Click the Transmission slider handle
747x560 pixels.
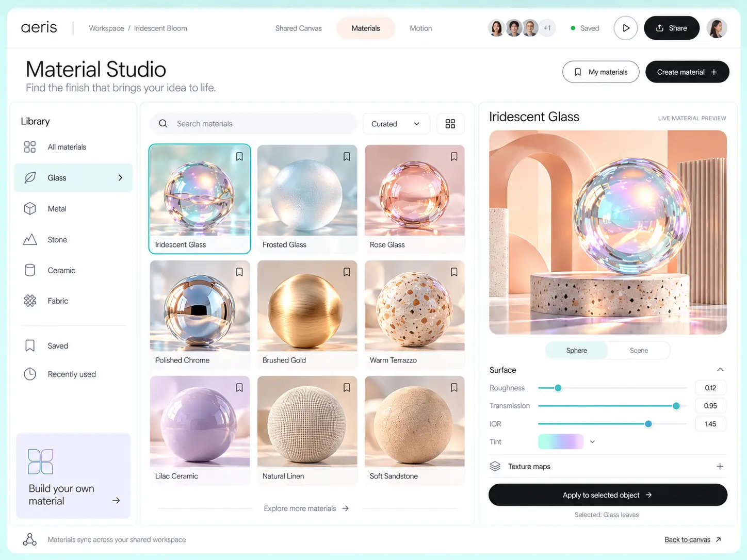point(676,406)
